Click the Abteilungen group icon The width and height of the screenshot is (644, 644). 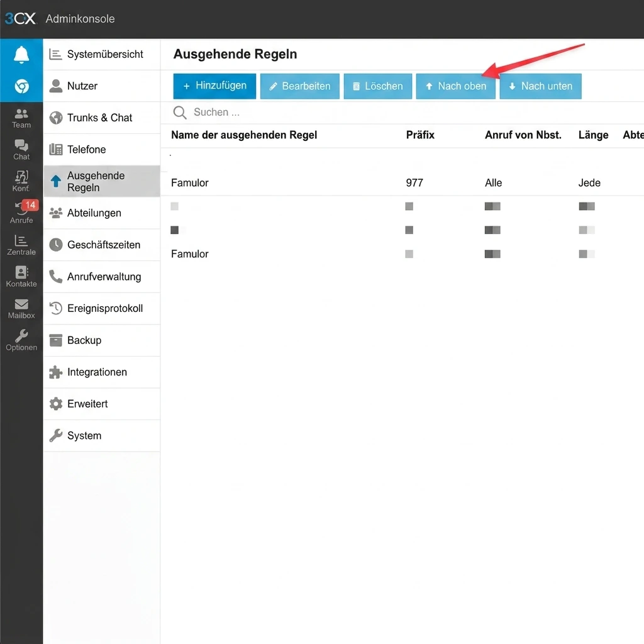coord(55,213)
